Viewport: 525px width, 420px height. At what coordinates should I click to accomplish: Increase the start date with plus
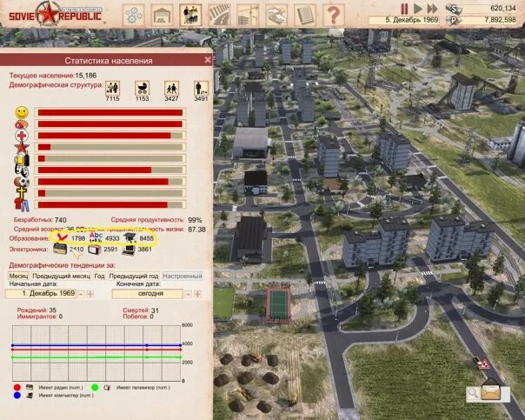[90, 295]
